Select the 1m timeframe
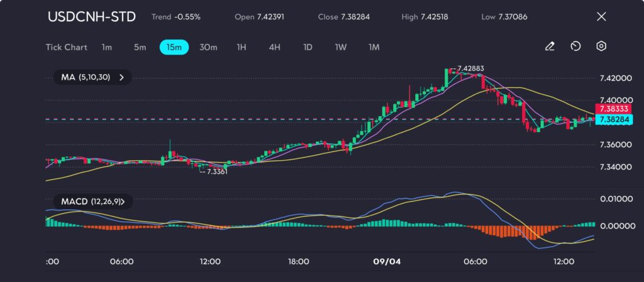This screenshot has width=644, height=282. 107,47
